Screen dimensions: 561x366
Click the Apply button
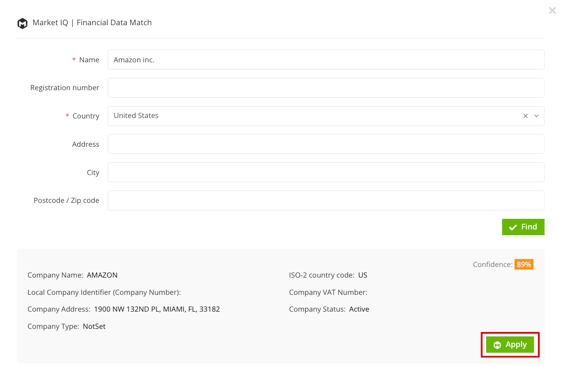(510, 345)
